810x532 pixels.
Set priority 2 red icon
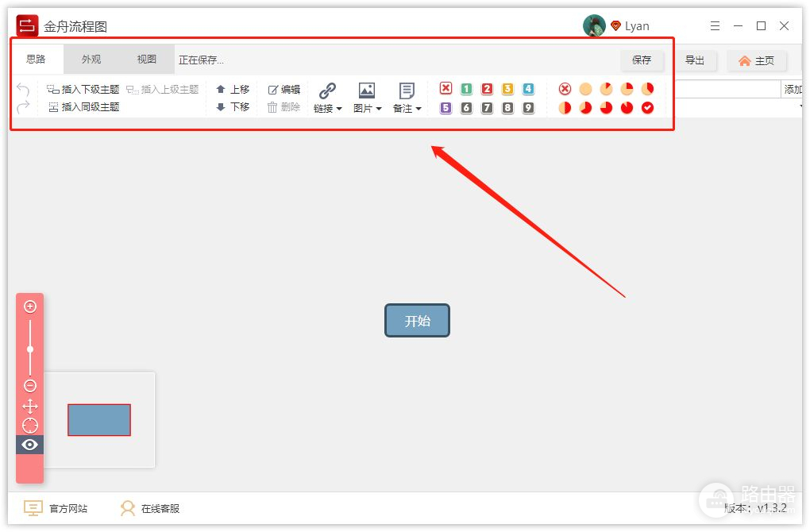tap(487, 89)
